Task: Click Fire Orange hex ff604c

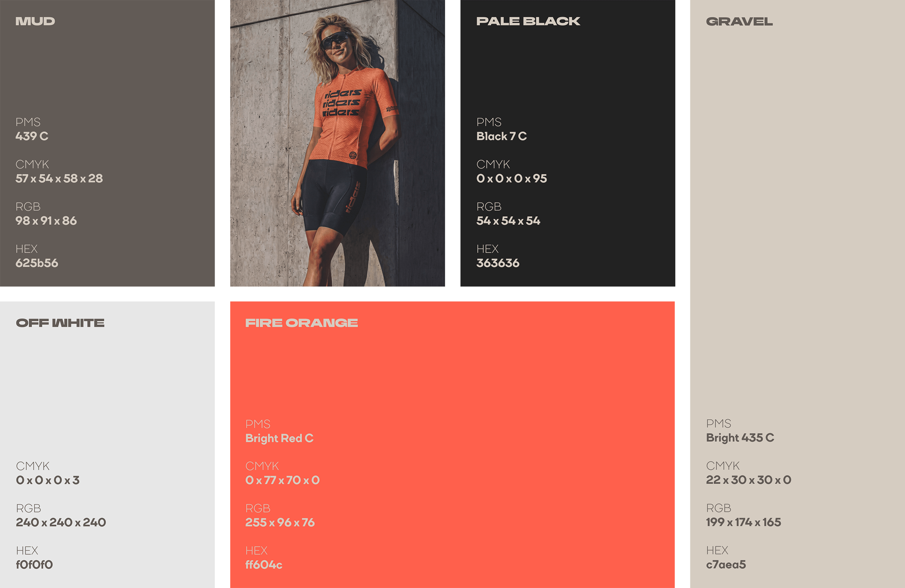Action: pyautogui.click(x=264, y=564)
